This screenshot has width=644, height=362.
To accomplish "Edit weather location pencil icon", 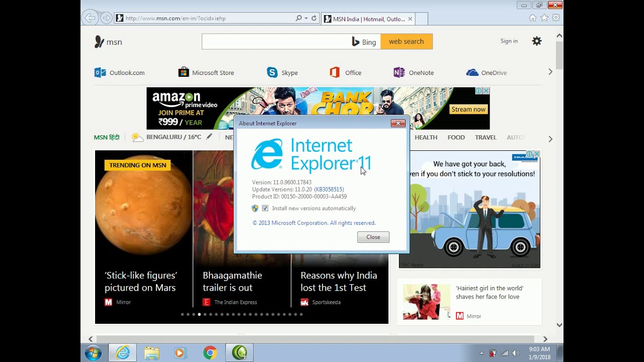I will (209, 136).
